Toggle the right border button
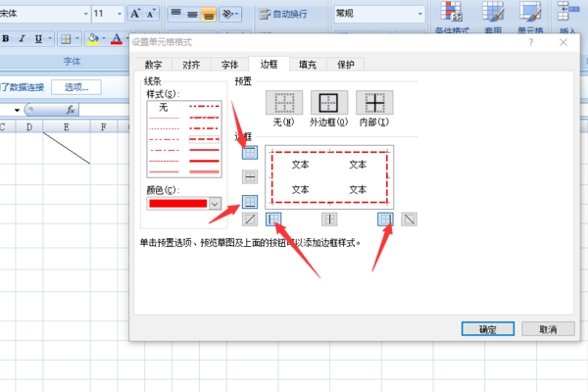This screenshot has height=392, width=588. pyautogui.click(x=385, y=220)
